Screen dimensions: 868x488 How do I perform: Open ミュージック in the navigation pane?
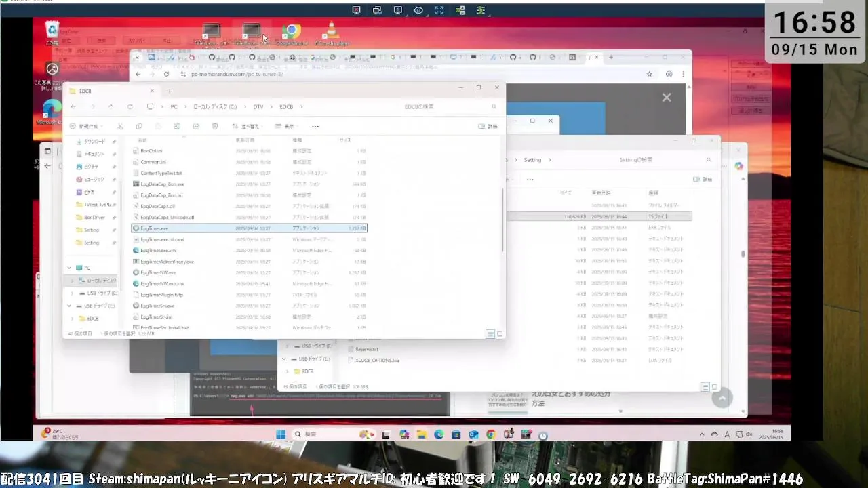pyautogui.click(x=94, y=180)
